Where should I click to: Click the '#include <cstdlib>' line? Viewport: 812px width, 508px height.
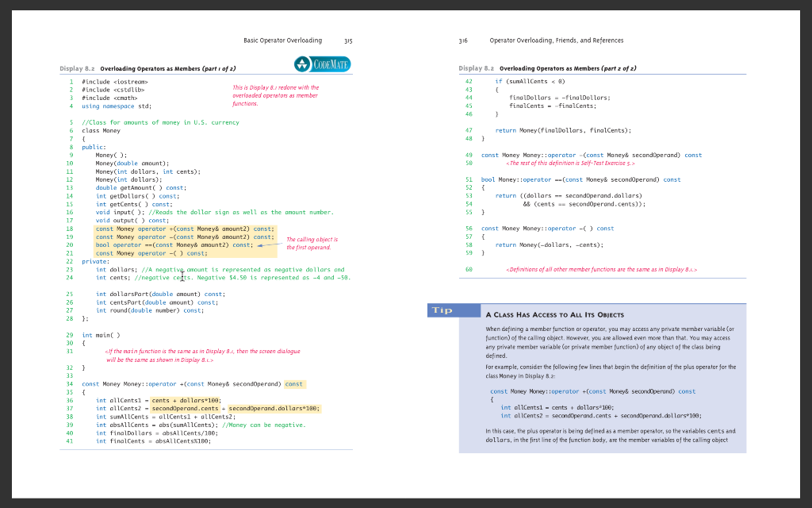pyautogui.click(x=113, y=90)
